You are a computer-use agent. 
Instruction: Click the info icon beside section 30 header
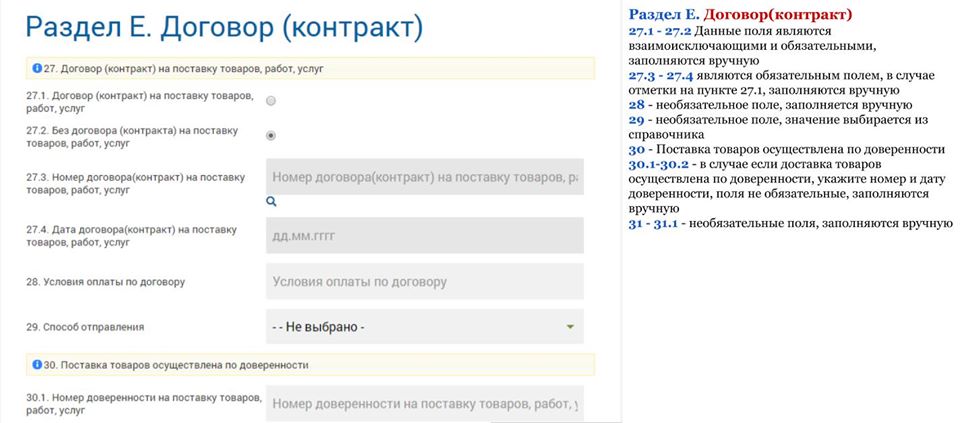click(x=36, y=365)
